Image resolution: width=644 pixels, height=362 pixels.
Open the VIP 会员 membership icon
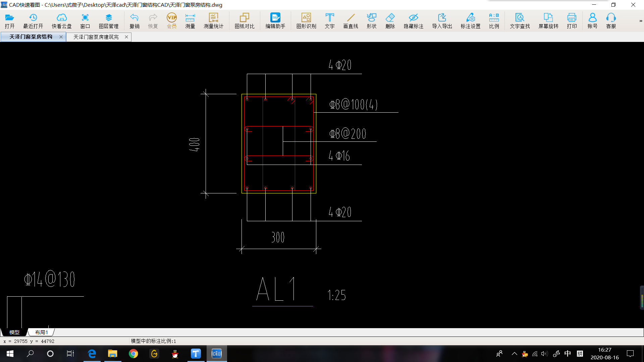pyautogui.click(x=172, y=20)
